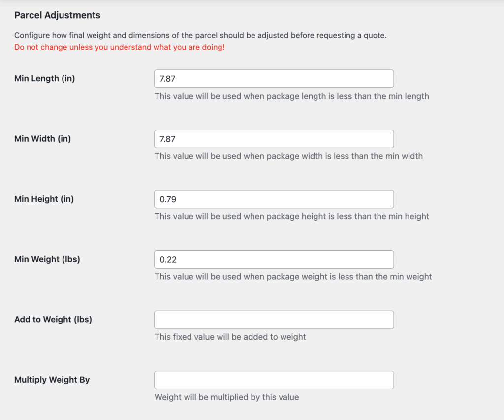Image resolution: width=504 pixels, height=420 pixels.
Task: Click the red "Do not change" warning text
Action: pyautogui.click(x=120, y=48)
